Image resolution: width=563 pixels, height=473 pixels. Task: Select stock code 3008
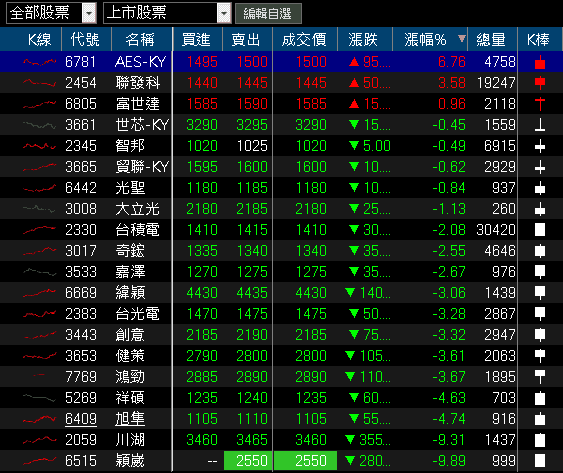[81, 209]
